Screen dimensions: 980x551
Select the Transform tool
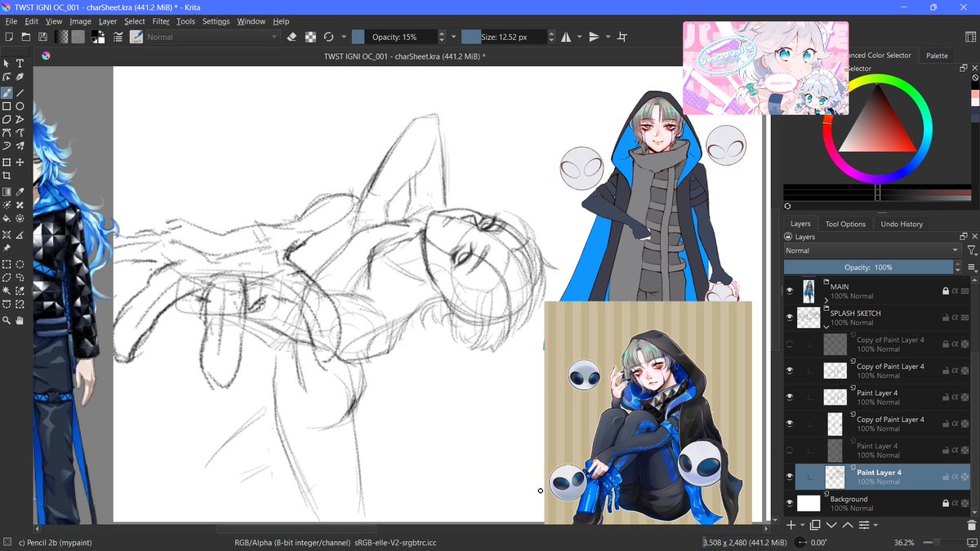(7, 162)
